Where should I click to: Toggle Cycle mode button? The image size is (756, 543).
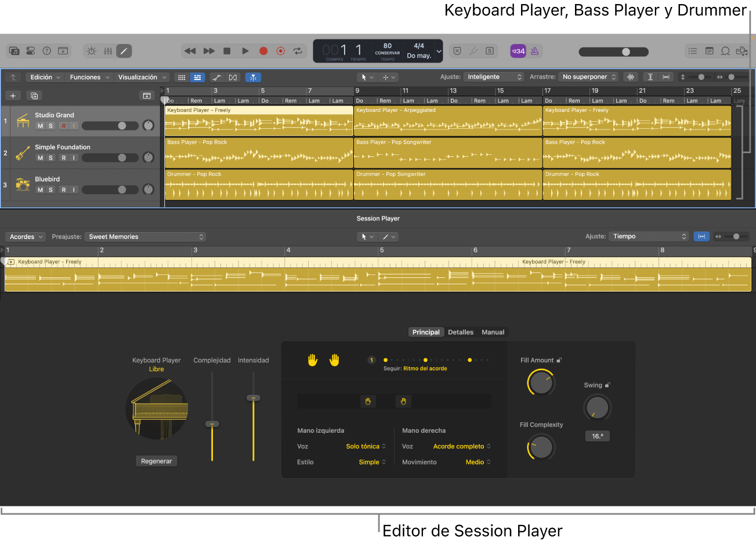coord(298,51)
